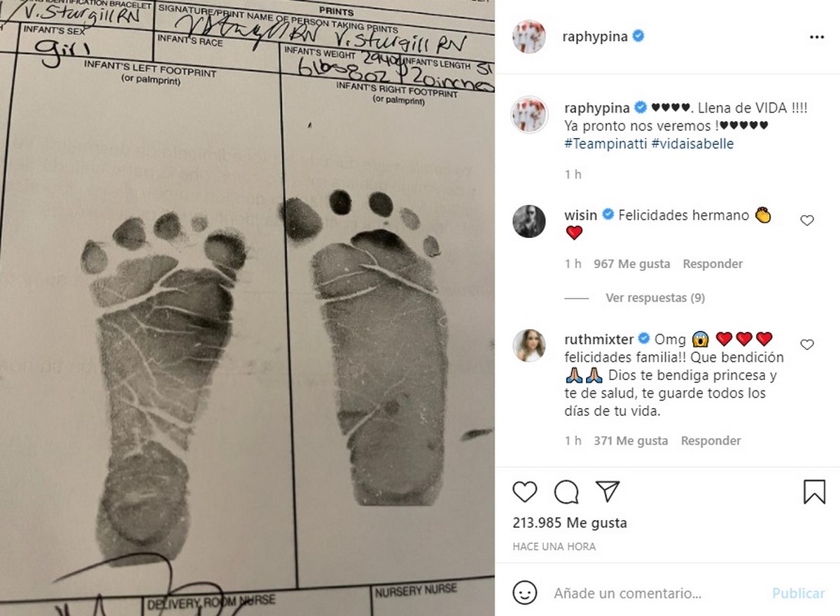Open the three-dots more options menu
Image resolution: width=840 pixels, height=616 pixels.
pyautogui.click(x=817, y=37)
